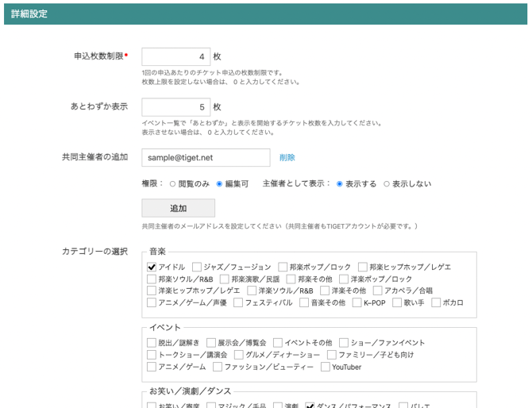Screen dimensions: 532x408
Task: Check the フェスティバル category checkbox
Action: pos(238,302)
